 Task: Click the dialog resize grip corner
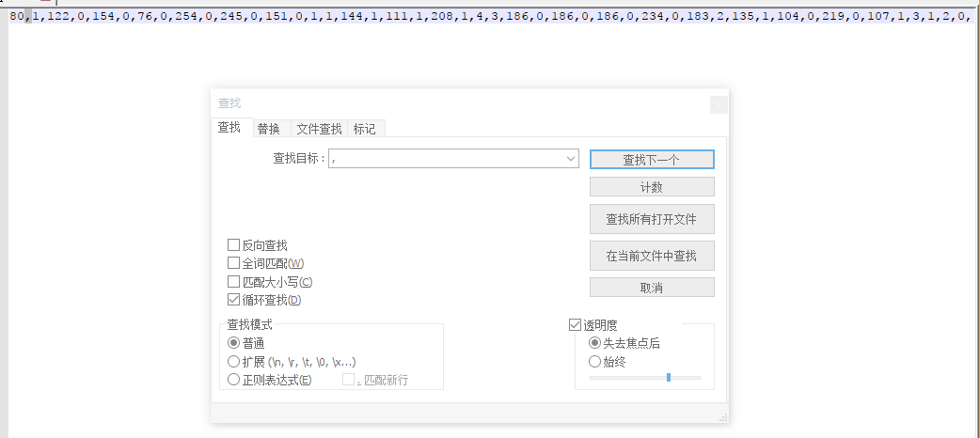(x=723, y=417)
